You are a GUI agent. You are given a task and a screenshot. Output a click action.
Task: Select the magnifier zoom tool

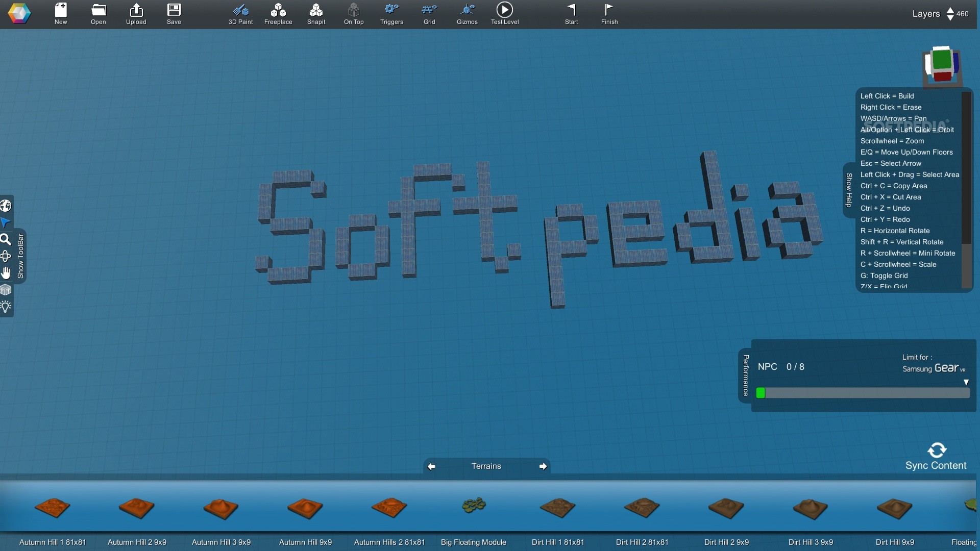[x=6, y=239]
